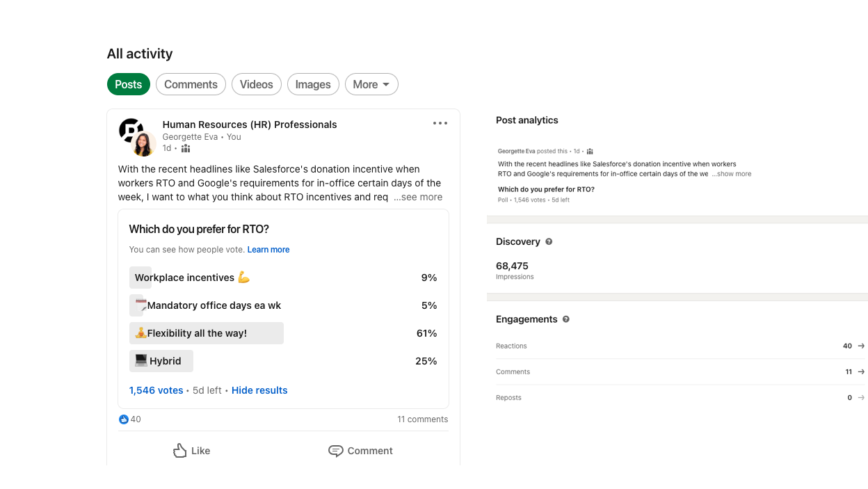
Task: Select the Posts filter tab
Action: point(128,84)
